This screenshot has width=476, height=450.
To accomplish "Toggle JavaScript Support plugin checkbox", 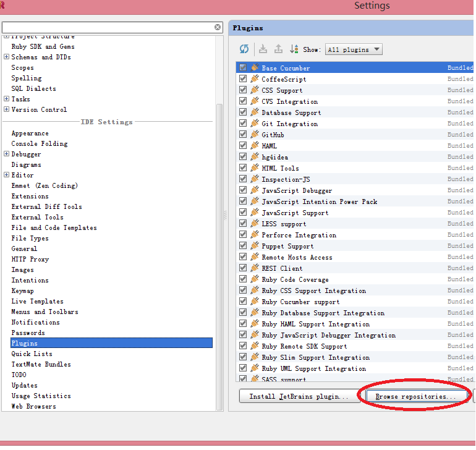I will point(243,212).
